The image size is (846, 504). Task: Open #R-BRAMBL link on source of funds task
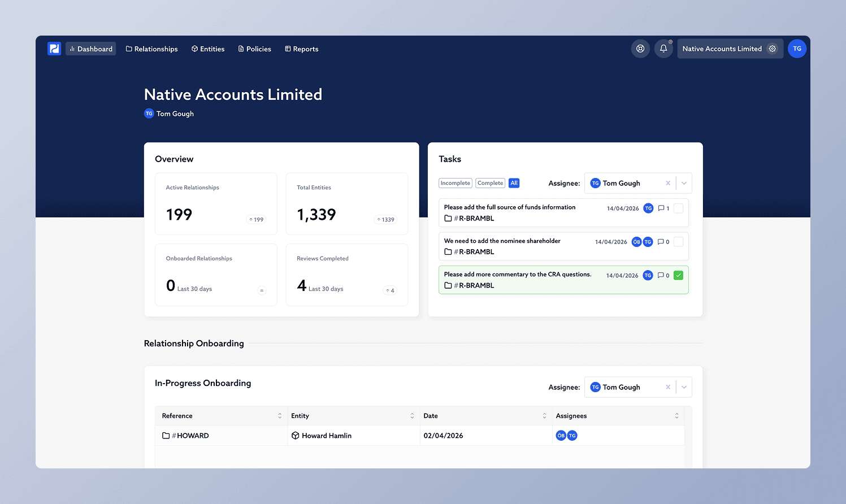469,218
